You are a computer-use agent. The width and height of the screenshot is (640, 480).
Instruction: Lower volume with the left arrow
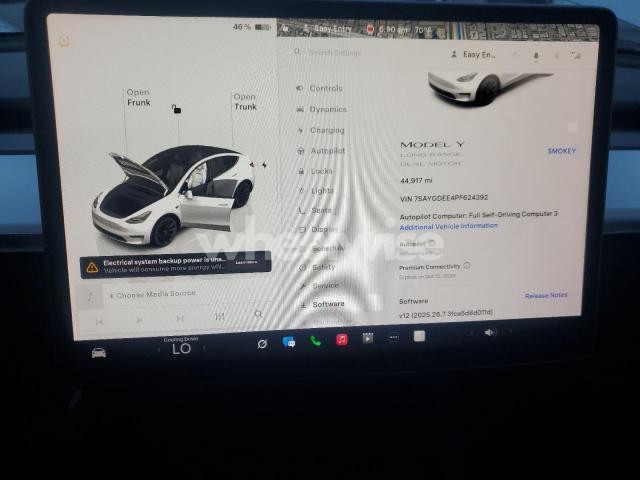(x=471, y=333)
